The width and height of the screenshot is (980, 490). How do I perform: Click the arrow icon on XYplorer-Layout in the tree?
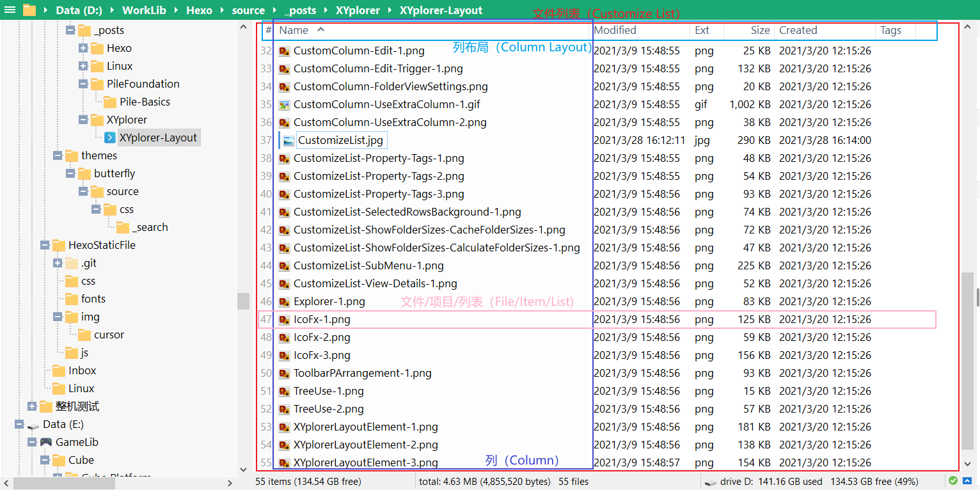109,137
